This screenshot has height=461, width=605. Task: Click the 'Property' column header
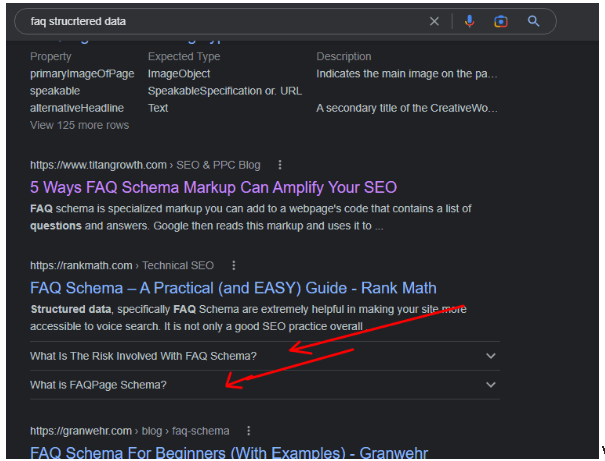pos(51,56)
